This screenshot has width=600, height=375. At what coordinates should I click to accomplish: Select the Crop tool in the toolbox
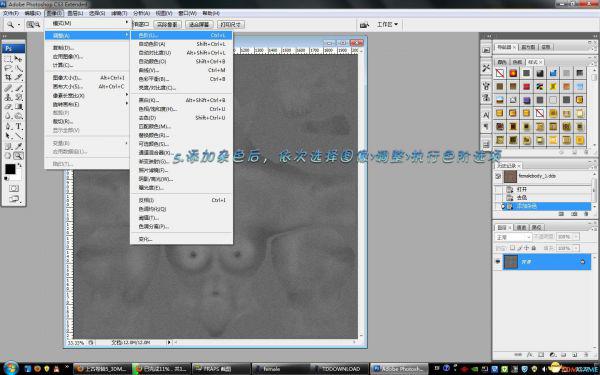(8, 78)
